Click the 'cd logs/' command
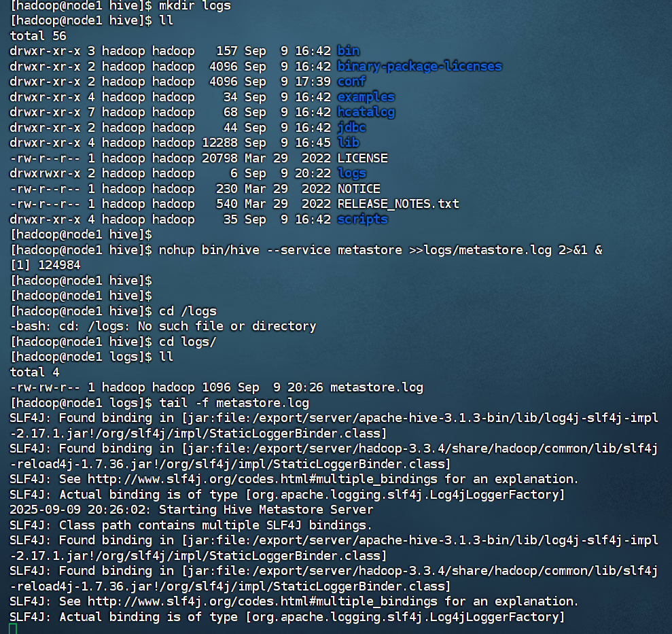Viewport: 672px width, 634px height. pyautogui.click(x=188, y=342)
